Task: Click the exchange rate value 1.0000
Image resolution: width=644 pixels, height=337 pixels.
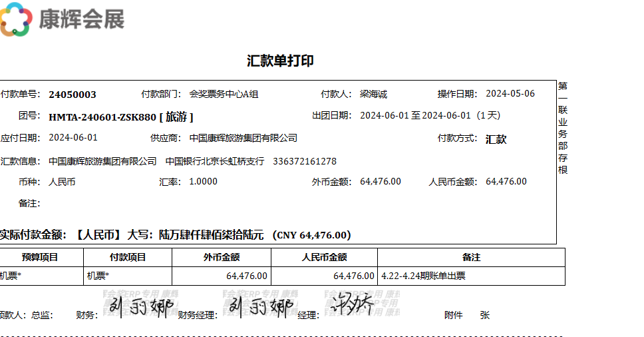Action: pos(204,181)
